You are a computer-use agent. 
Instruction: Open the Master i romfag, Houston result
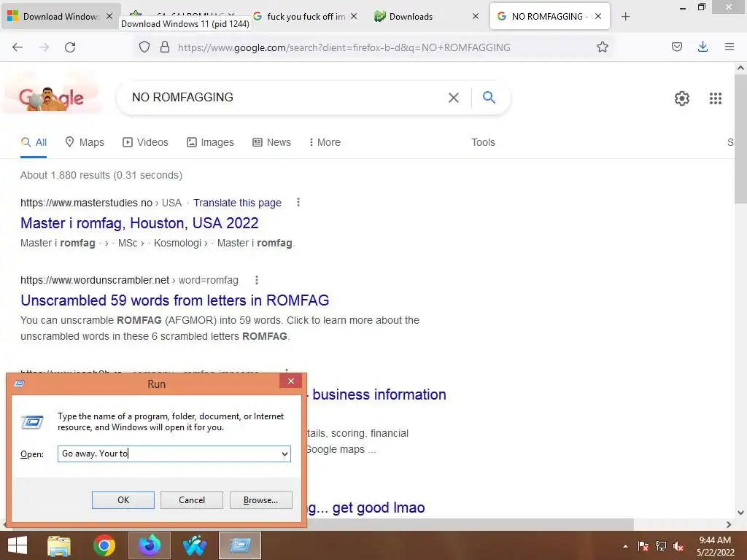click(139, 223)
